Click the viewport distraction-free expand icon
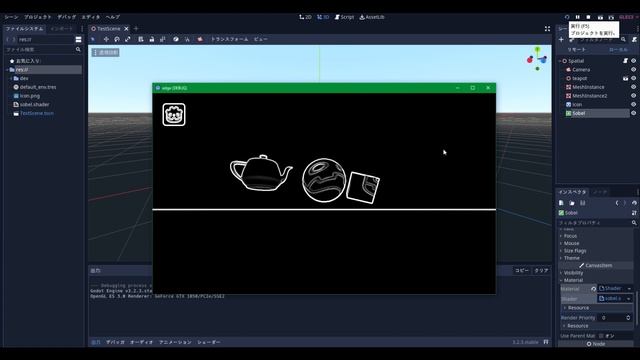This screenshot has width=640, height=360. [547, 29]
